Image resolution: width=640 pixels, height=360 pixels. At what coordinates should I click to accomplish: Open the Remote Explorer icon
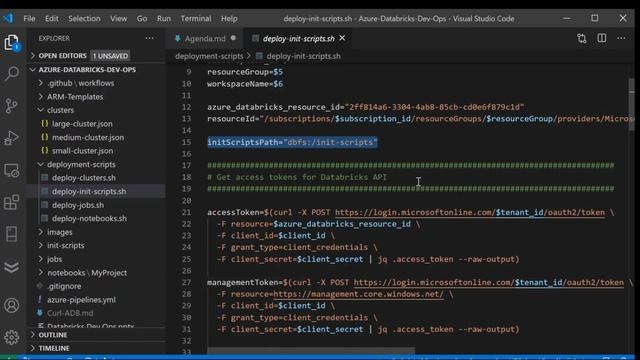(x=11, y=170)
